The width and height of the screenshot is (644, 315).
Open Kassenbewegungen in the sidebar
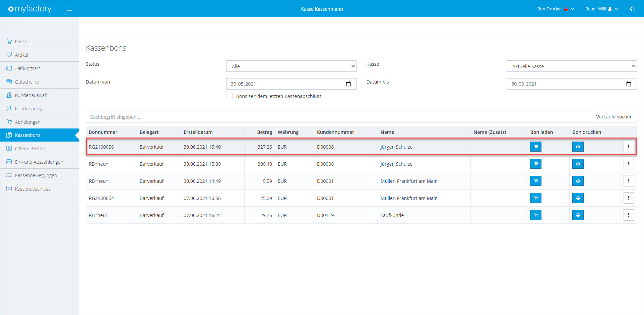click(40, 175)
